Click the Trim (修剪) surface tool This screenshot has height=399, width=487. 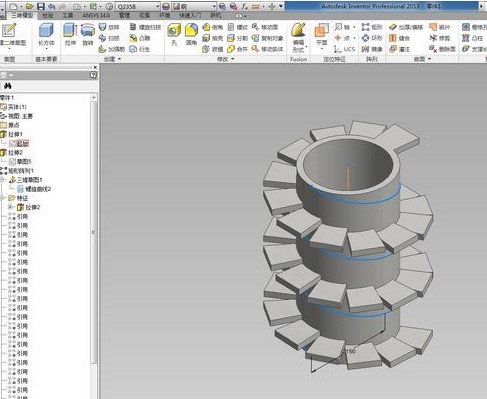[x=440, y=38]
